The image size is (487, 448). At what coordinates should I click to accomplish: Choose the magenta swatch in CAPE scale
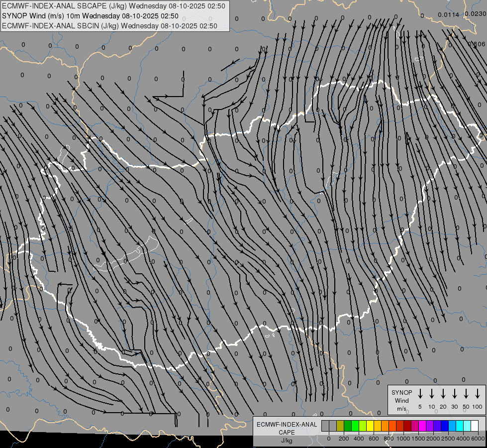click(422, 426)
